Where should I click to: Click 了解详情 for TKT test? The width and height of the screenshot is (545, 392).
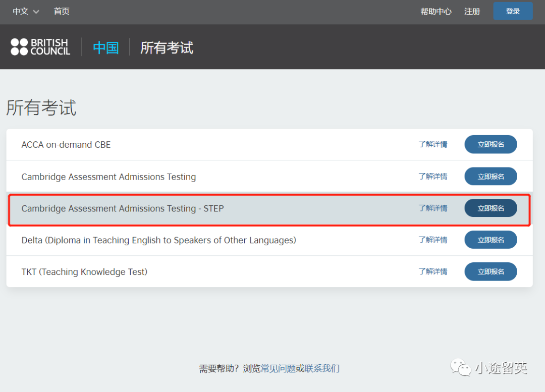432,272
